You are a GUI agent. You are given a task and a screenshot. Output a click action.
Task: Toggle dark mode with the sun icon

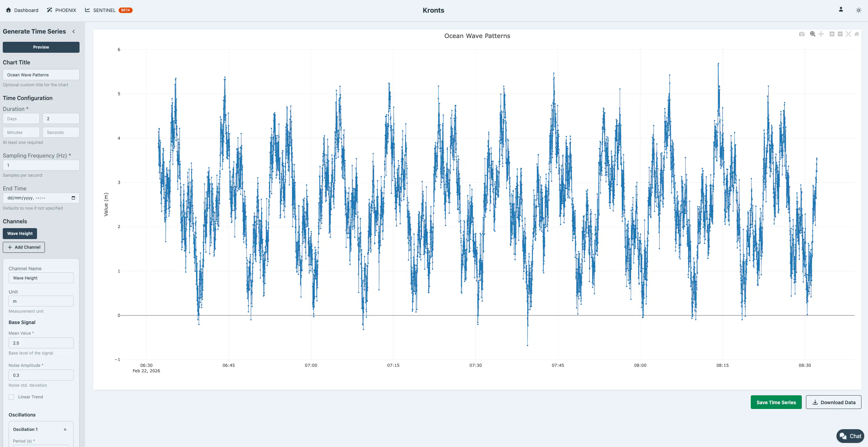point(858,10)
